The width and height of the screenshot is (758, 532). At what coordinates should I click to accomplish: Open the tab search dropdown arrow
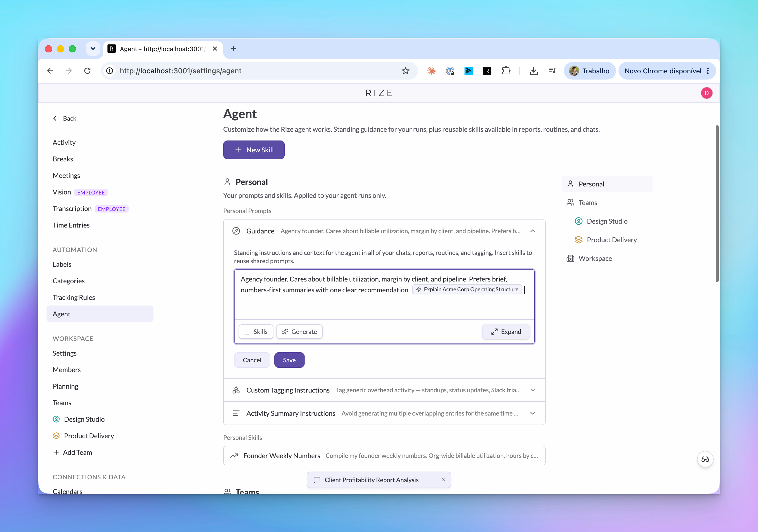click(93, 49)
